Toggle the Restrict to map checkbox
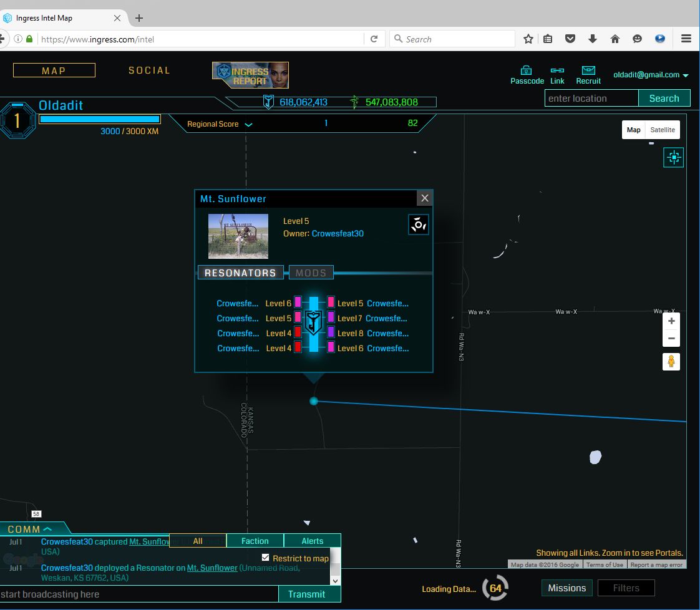The width and height of the screenshot is (700, 610). pos(266,558)
